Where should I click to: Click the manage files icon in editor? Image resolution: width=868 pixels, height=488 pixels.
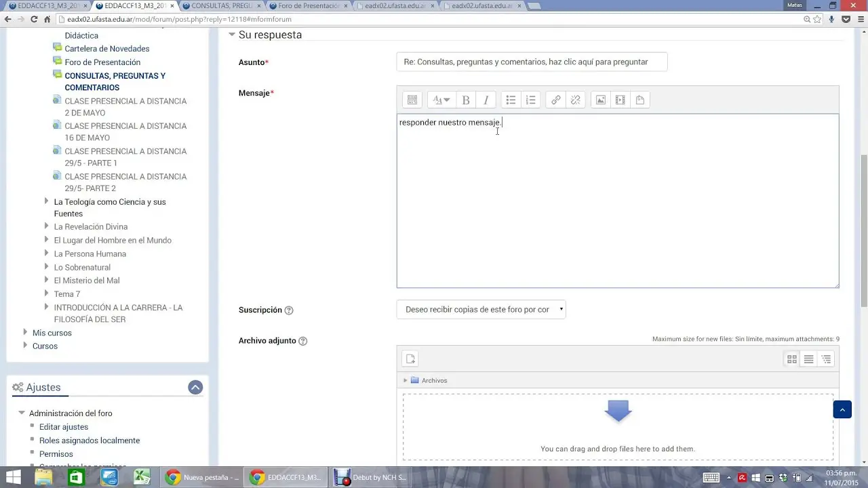pos(639,100)
